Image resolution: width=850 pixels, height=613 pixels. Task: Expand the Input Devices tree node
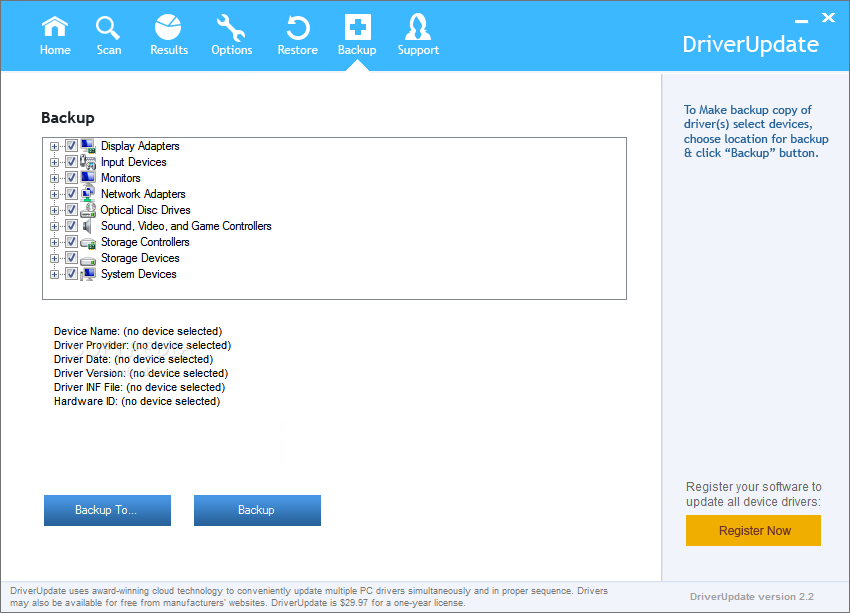[54, 162]
